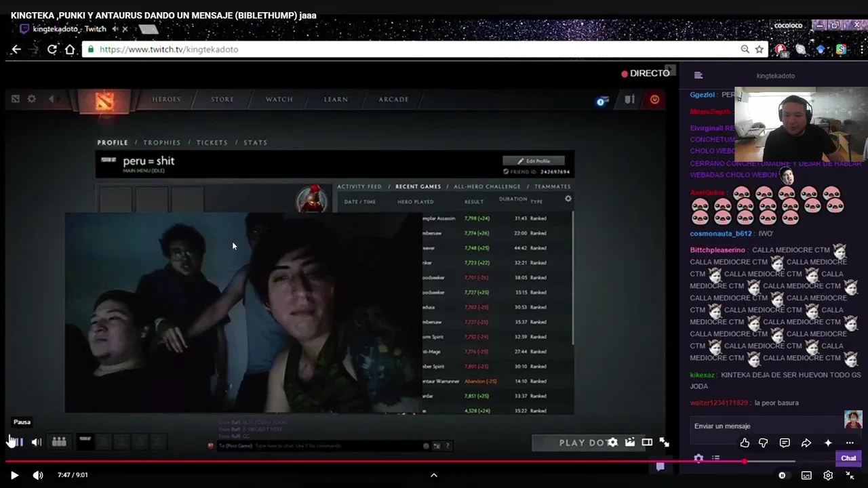Open the ACTIVITY FEED tab
The image size is (868, 488).
click(x=359, y=186)
